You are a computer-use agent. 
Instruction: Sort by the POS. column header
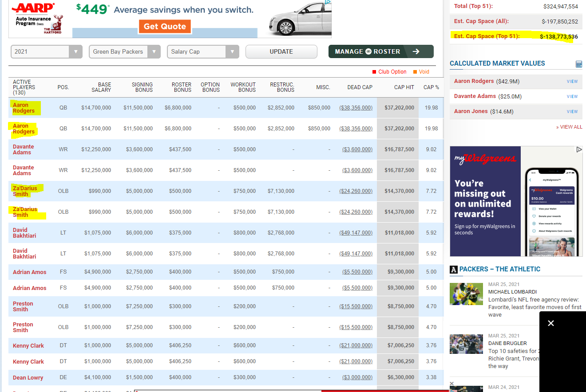coord(63,87)
